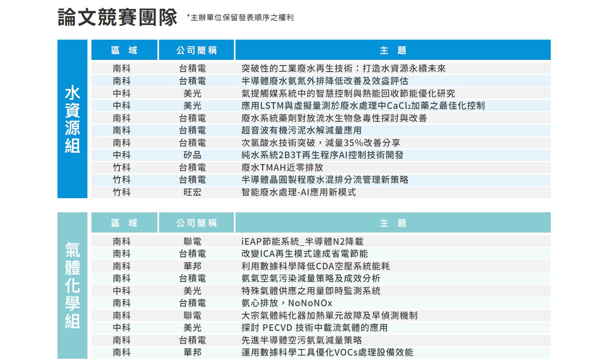Select the iEAP節能系統_半導體N2降載 topic
Viewport: 607px width, 364px height.
(x=302, y=241)
